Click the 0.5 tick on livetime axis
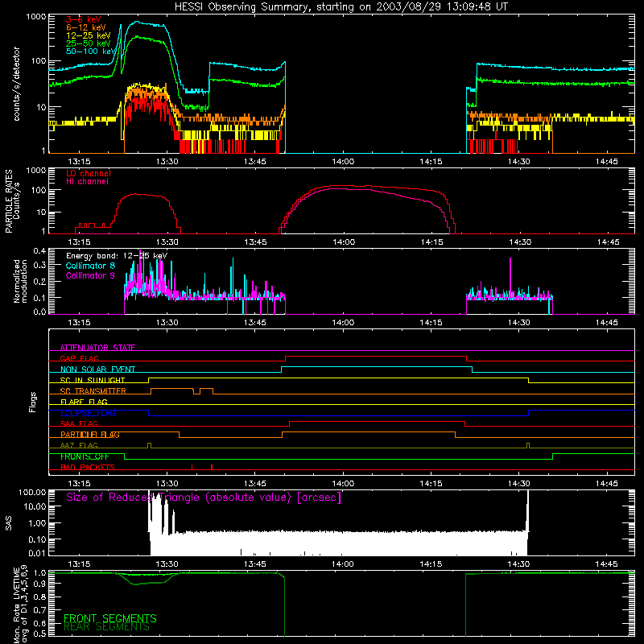Viewport: 644px width, 644px height. [39, 634]
